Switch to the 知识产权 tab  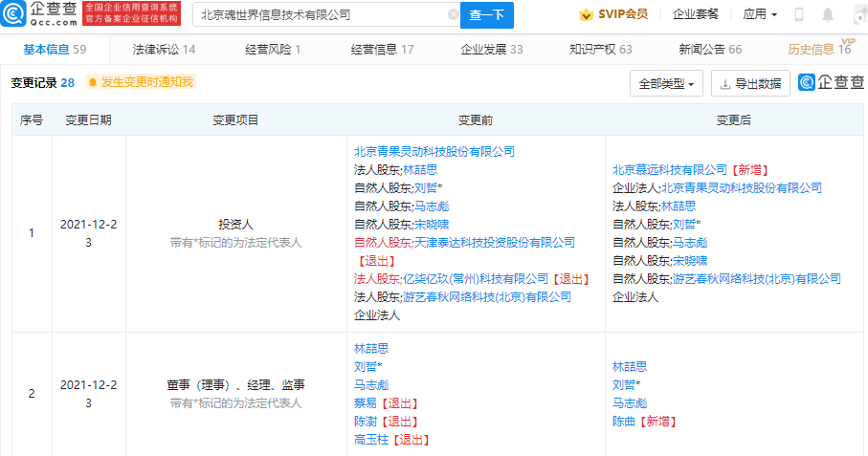click(x=599, y=50)
